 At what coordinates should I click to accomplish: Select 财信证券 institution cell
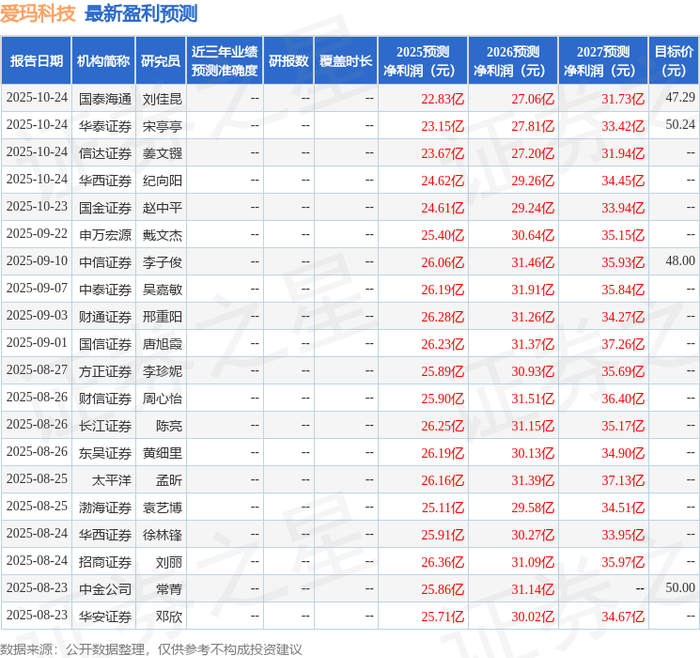pyautogui.click(x=105, y=398)
